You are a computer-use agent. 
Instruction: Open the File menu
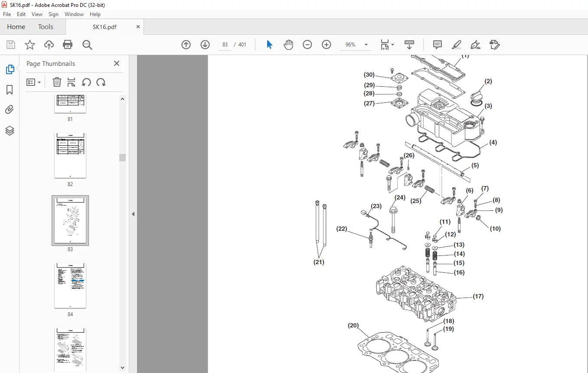click(7, 14)
